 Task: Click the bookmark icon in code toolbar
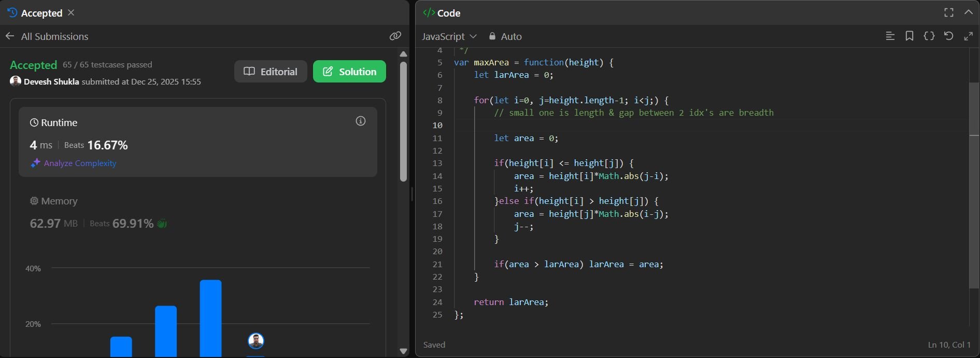click(x=910, y=36)
